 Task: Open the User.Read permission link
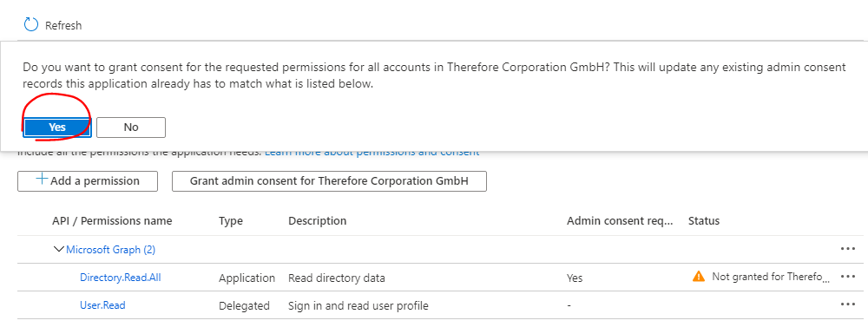pos(103,304)
